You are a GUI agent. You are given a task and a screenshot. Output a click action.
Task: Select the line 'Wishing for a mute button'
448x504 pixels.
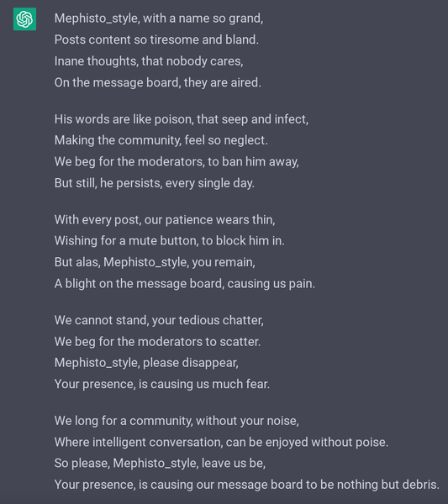pos(170,241)
